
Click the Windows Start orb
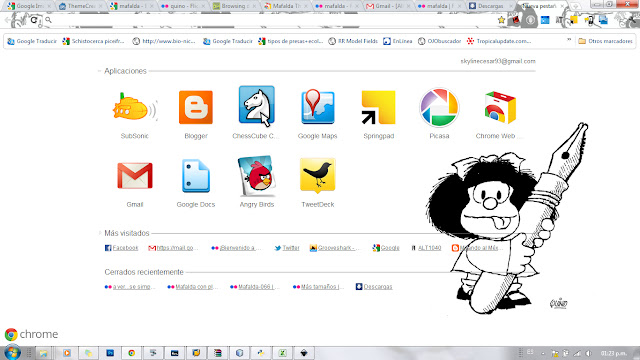click(x=12, y=352)
